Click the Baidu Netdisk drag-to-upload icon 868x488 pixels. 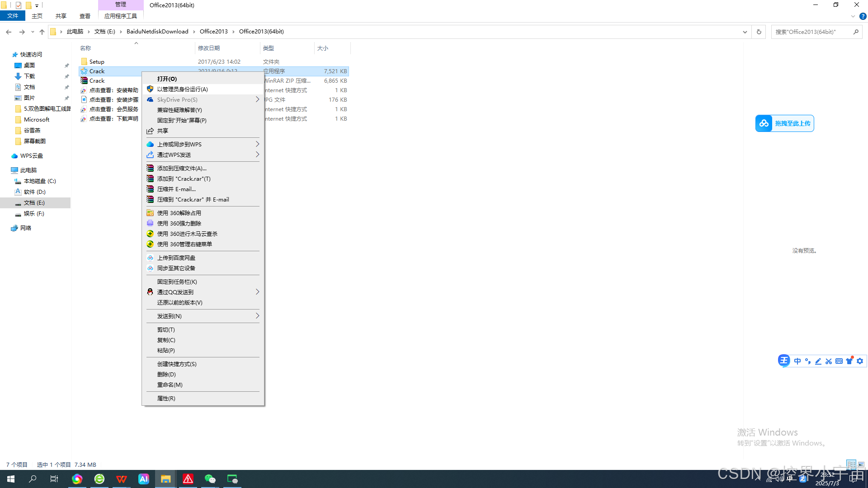click(x=764, y=123)
